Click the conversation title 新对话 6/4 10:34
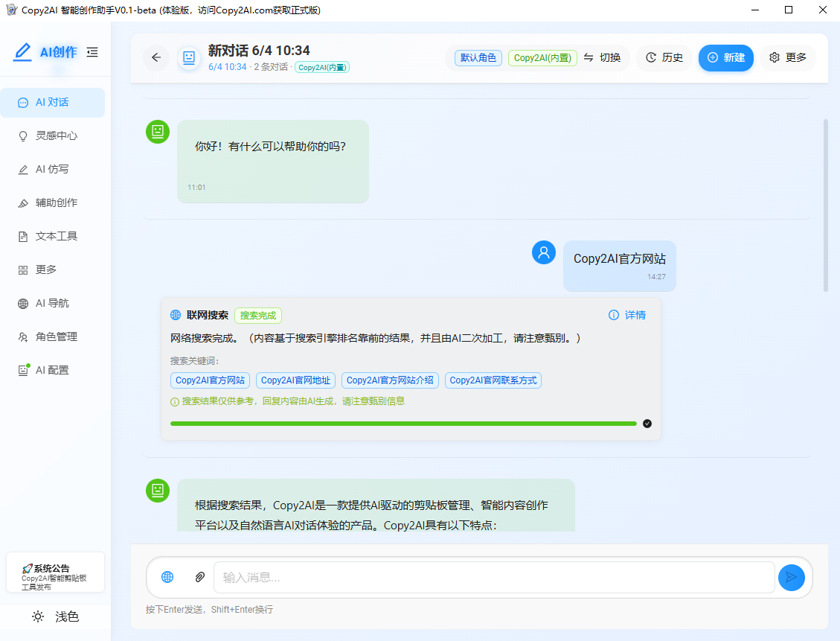840x641 pixels. pos(259,51)
